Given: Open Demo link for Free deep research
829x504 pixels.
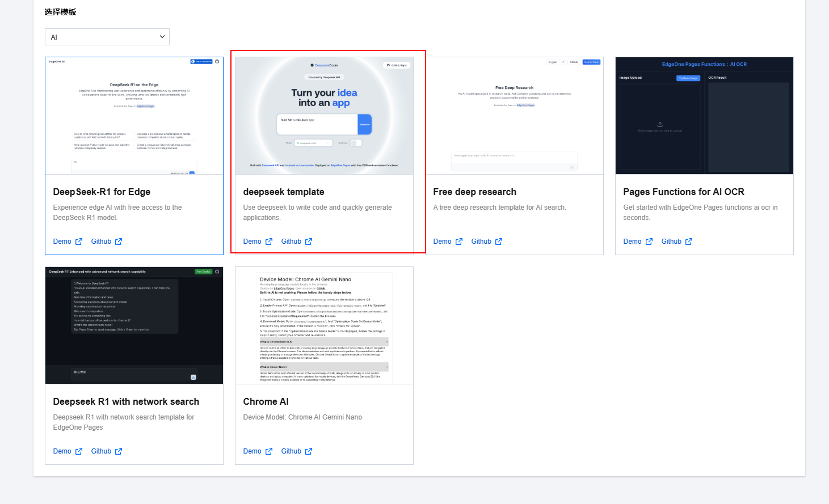Looking at the screenshot, I should 443,242.
